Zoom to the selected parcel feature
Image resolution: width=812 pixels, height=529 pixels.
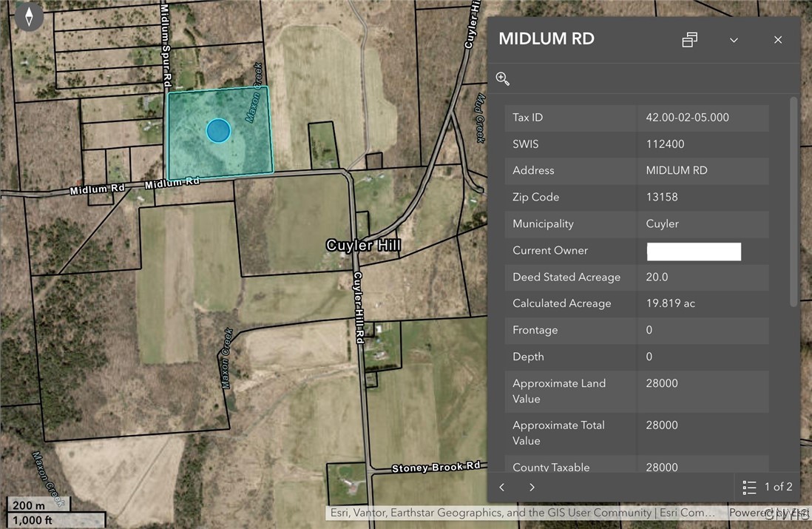point(503,79)
